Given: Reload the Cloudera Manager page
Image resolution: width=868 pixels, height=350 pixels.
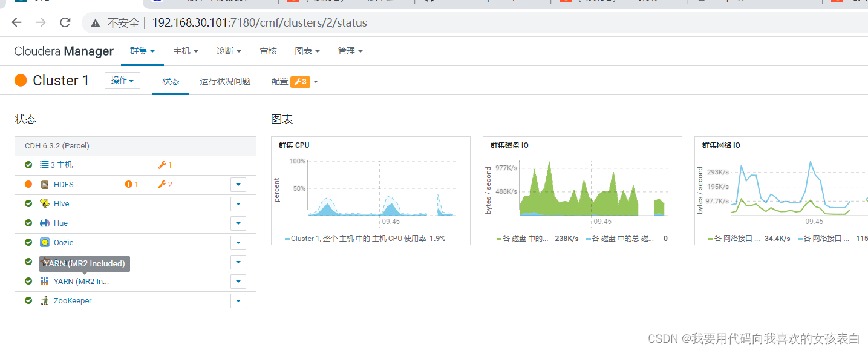Looking at the screenshot, I should [x=65, y=23].
